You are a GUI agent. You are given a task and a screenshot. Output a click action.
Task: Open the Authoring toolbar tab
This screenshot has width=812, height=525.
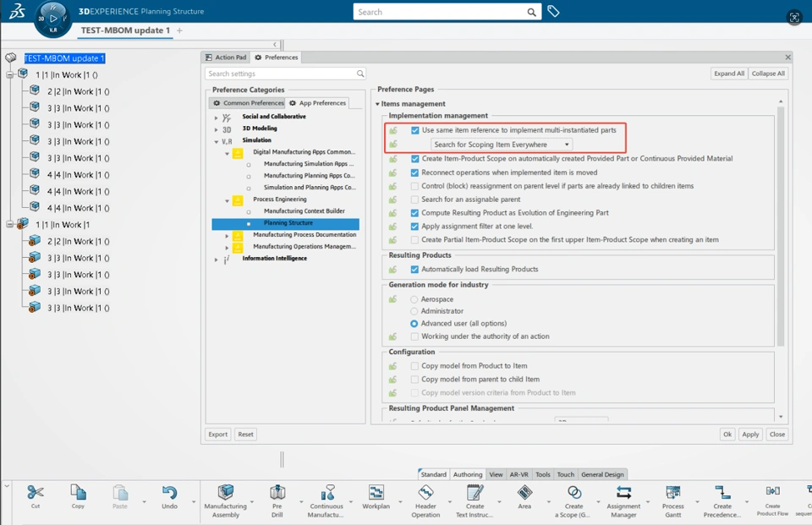click(467, 474)
